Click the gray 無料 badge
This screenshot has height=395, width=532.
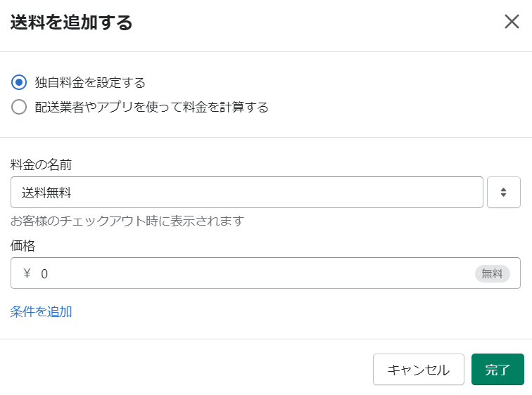(493, 273)
